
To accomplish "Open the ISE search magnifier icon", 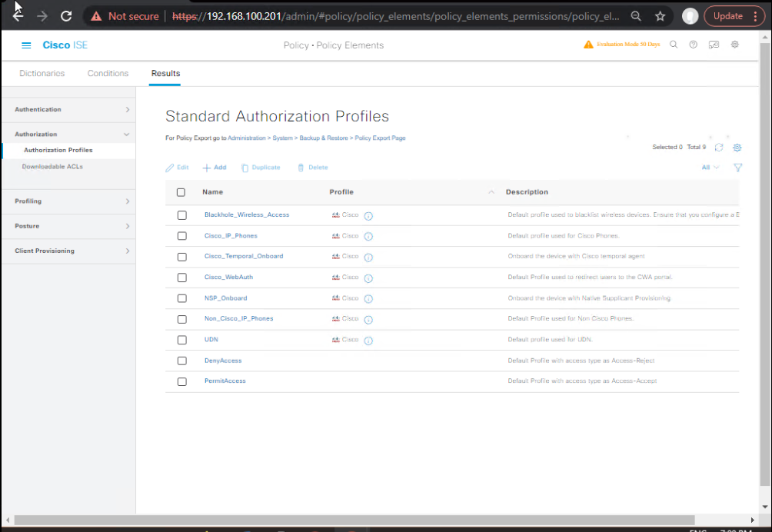I will (674, 45).
